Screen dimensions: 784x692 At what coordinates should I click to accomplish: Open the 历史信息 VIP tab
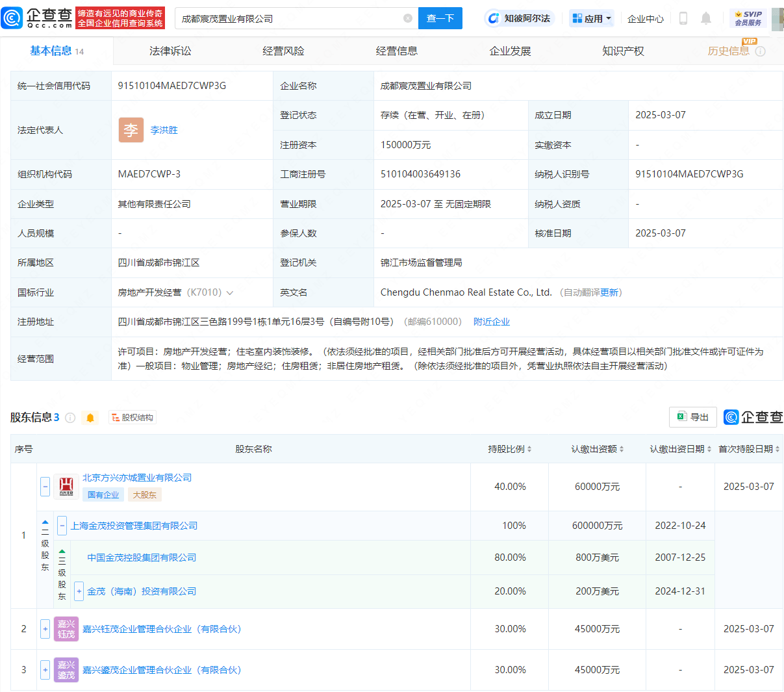coord(728,51)
